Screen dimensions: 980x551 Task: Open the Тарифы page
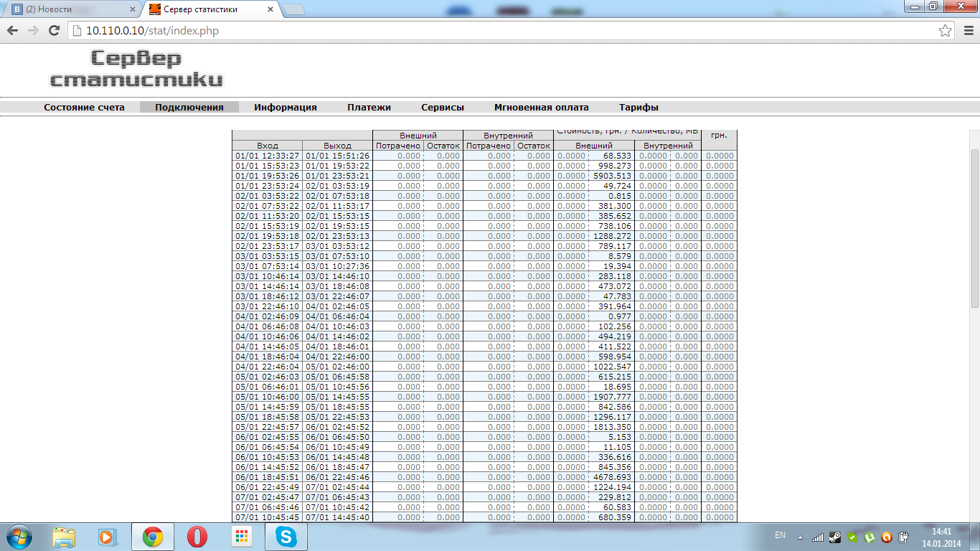pos(639,108)
